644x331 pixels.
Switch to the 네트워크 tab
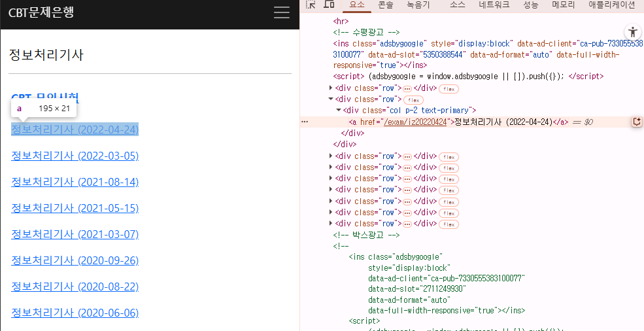(x=494, y=5)
